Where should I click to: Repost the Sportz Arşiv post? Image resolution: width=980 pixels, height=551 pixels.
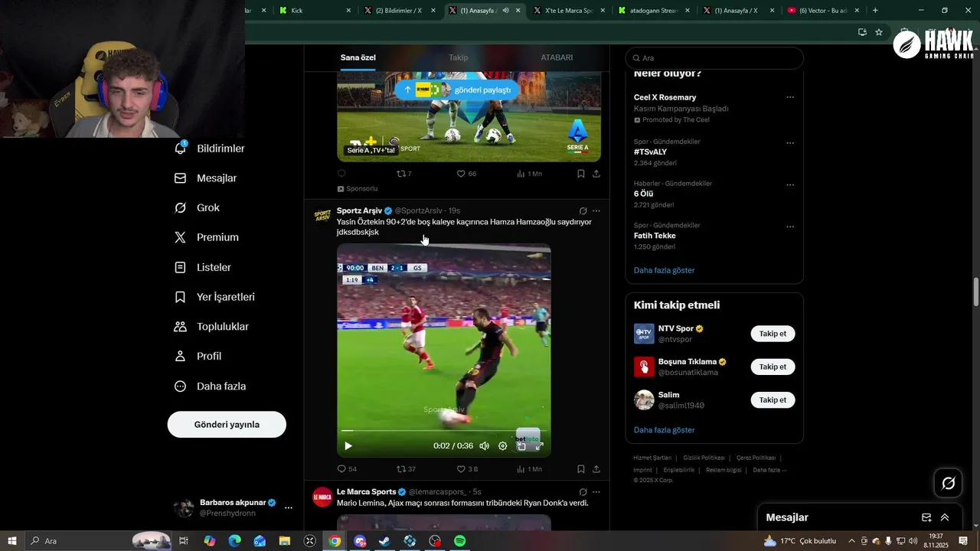[x=406, y=469]
